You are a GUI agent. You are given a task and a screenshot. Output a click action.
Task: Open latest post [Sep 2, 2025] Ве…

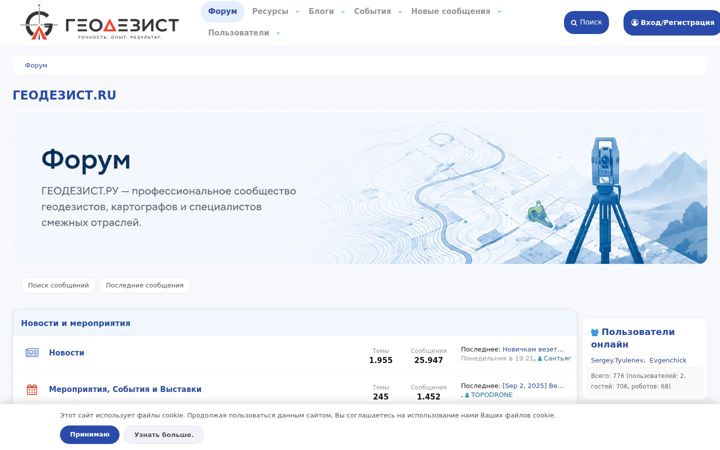pos(533,386)
